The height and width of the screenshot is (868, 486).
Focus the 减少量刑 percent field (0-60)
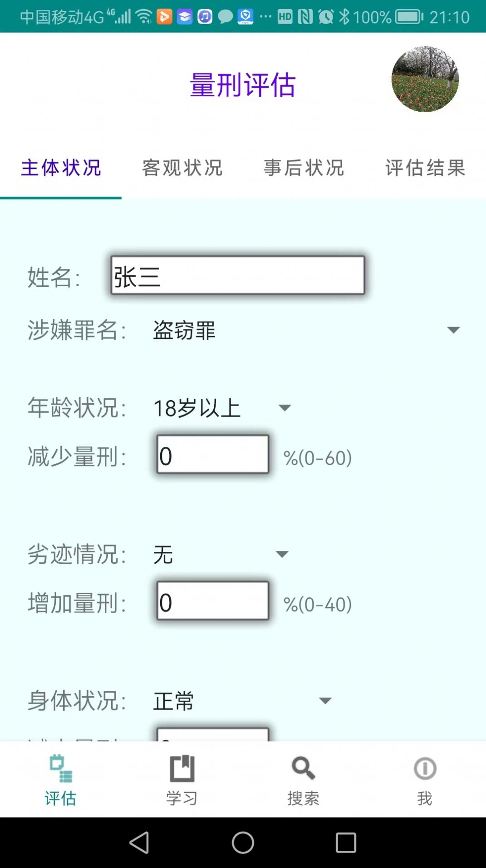[213, 455]
